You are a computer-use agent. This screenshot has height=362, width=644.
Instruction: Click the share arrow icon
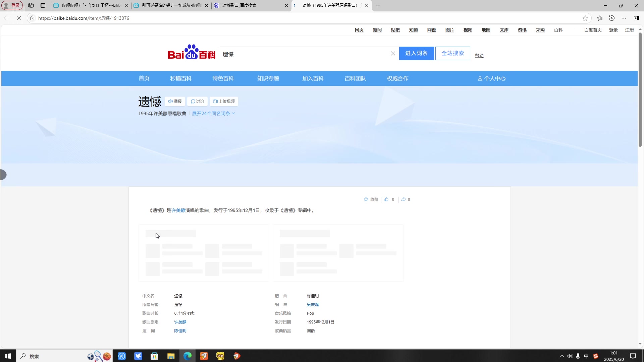click(x=404, y=199)
